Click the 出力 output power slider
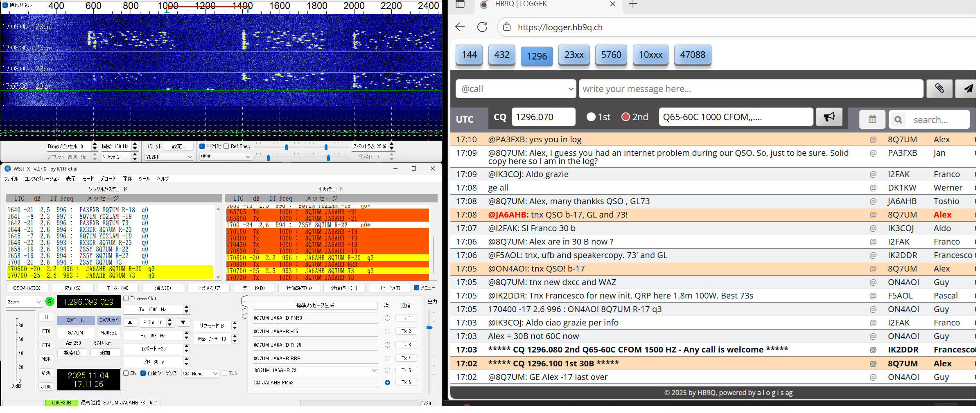 pos(429,328)
